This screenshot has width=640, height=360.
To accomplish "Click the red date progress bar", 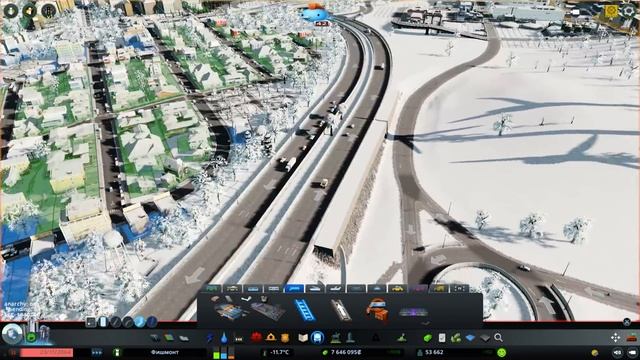I will click(47, 352).
